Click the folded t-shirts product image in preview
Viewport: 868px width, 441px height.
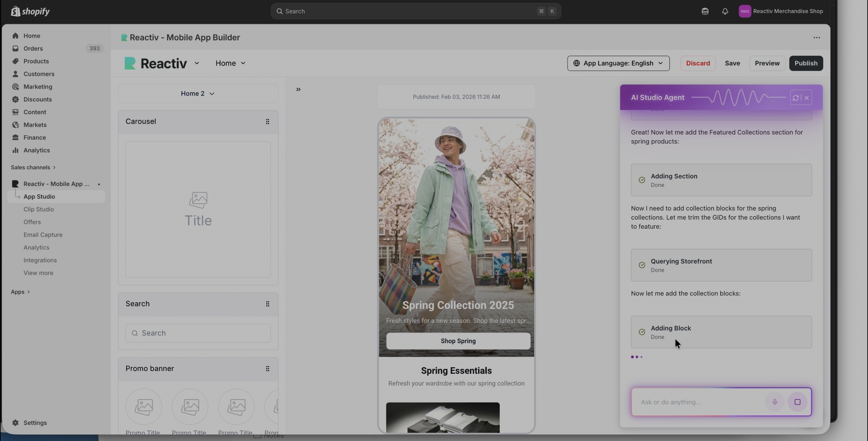point(443,417)
